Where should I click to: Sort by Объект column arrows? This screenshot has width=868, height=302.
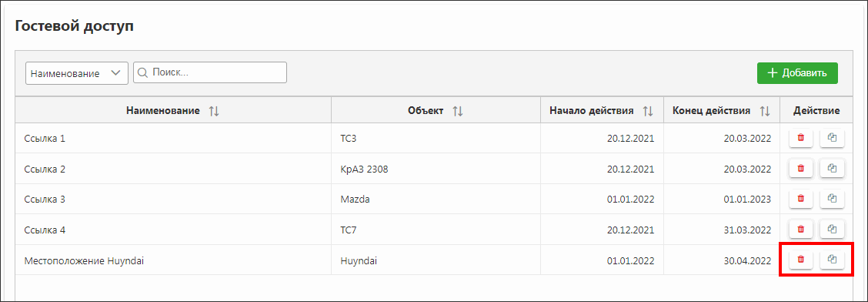pos(458,112)
